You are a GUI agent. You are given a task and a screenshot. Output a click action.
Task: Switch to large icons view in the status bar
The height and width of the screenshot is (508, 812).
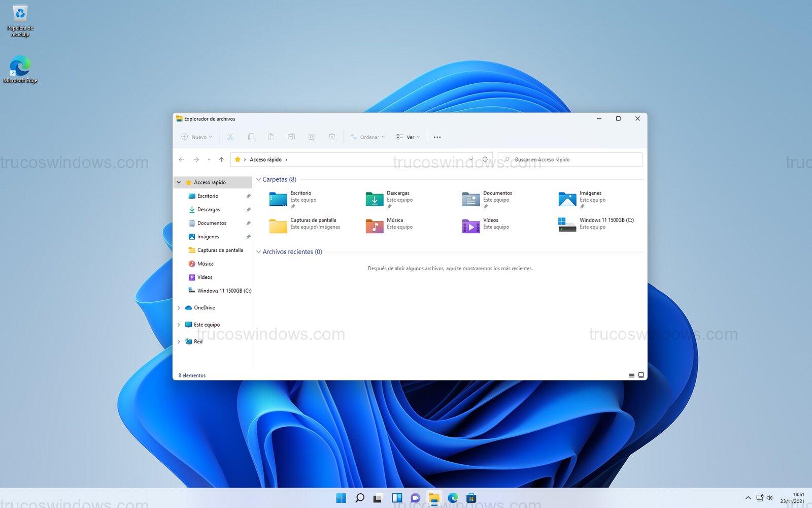click(641, 375)
